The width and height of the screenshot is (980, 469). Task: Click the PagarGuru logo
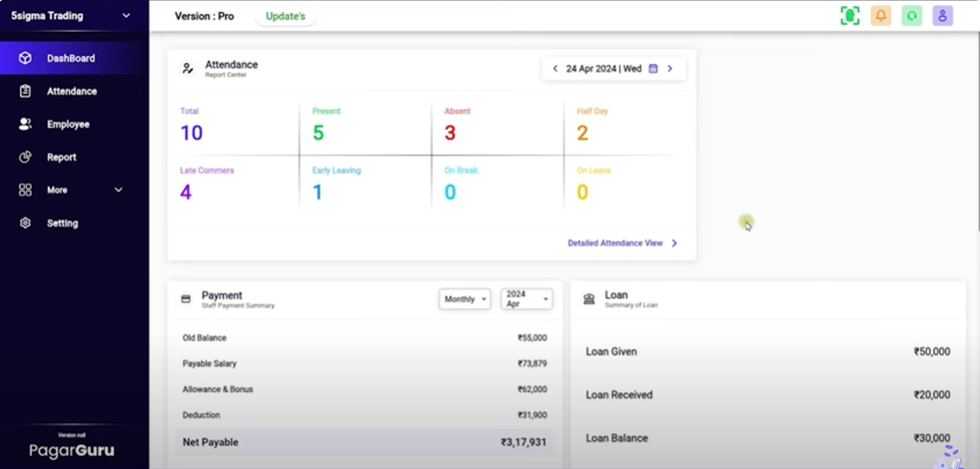coord(71,450)
